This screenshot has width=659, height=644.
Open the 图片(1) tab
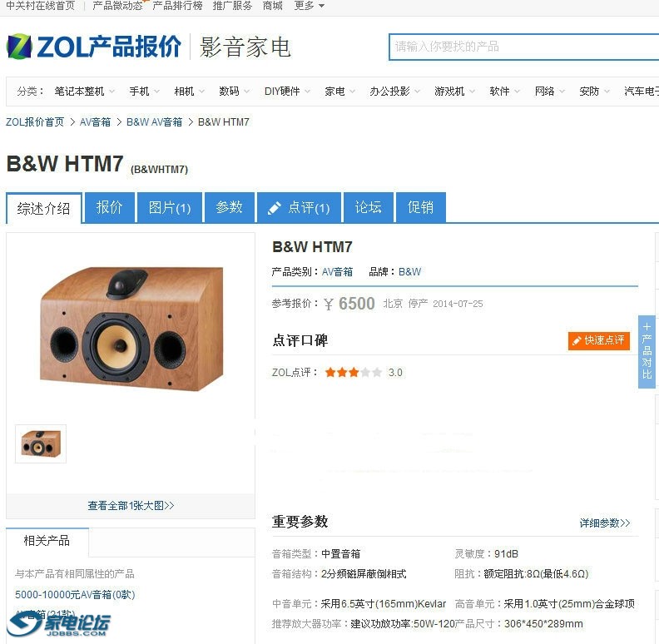170,207
